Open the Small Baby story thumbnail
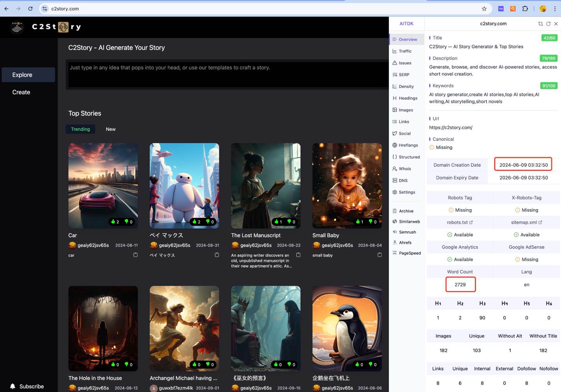This screenshot has height=392, width=561. click(347, 185)
